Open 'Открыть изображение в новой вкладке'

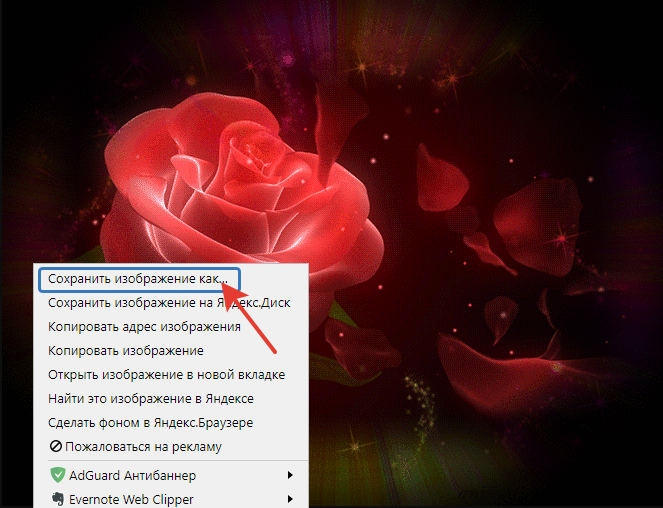coord(171,375)
